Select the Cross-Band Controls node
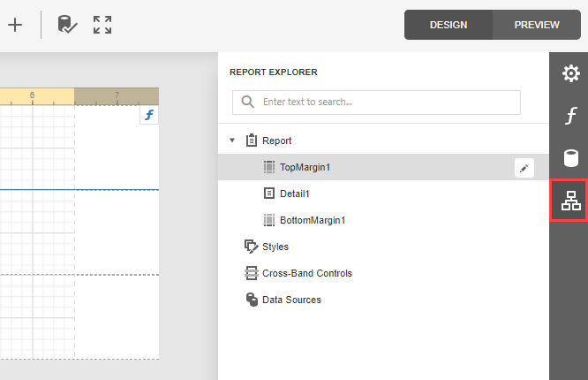Screen dimensions: 588x380 306,273
